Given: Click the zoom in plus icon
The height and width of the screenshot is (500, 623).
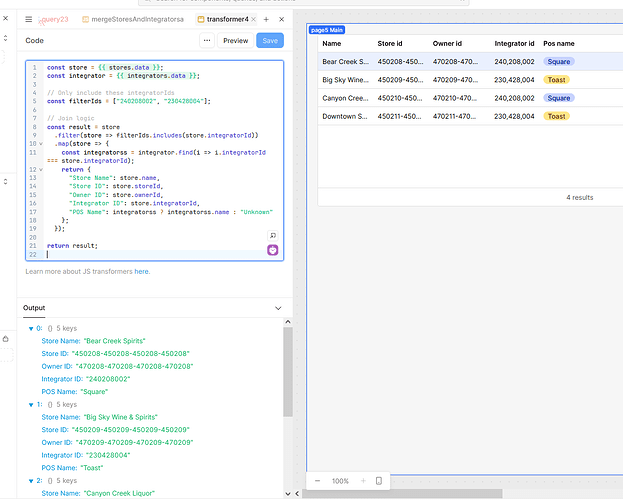Looking at the screenshot, I should (363, 481).
